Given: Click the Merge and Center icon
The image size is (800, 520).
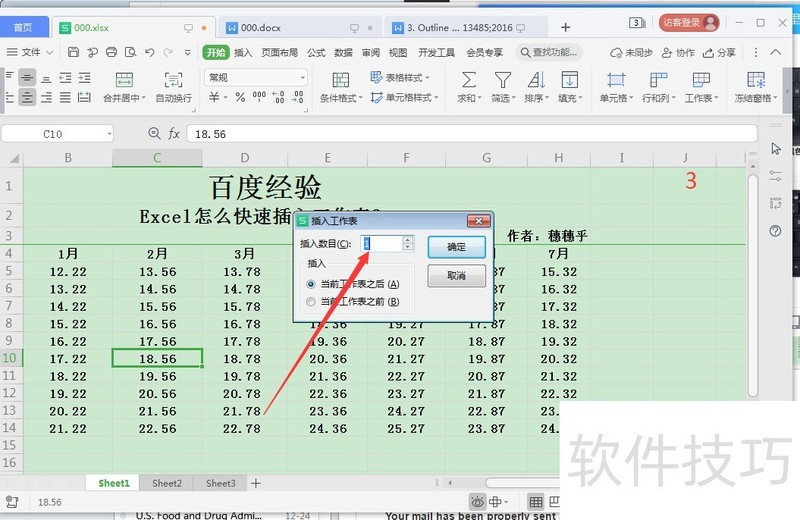Looking at the screenshot, I should click(x=124, y=80).
